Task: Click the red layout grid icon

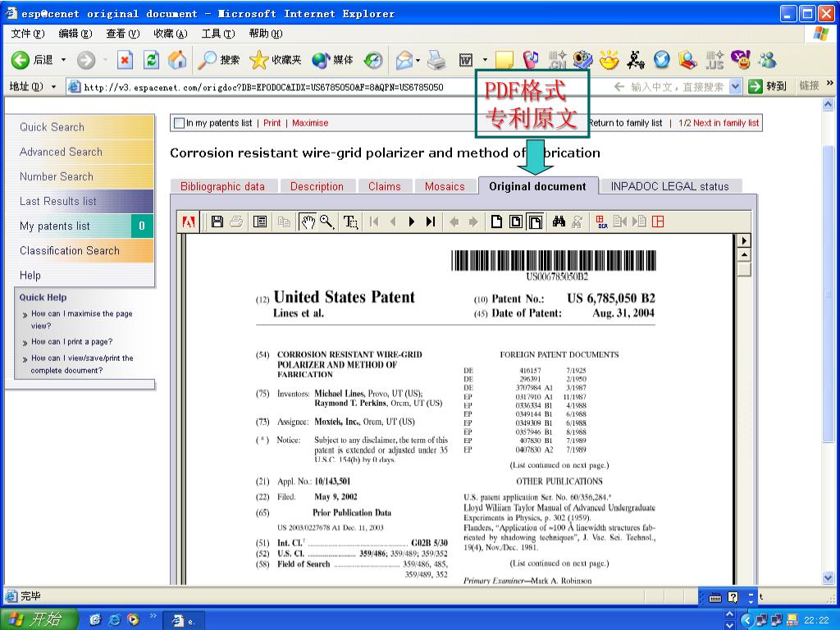Action: point(658,221)
